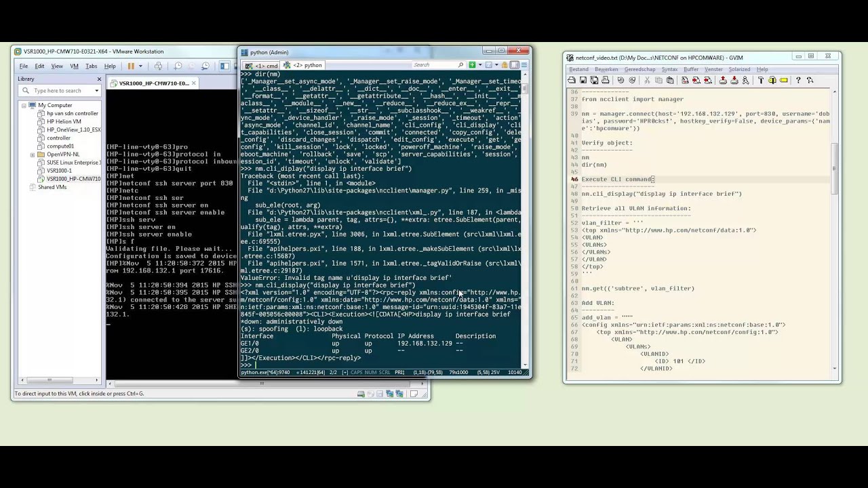Click the GVIM paste icon
This screenshot has height=488, width=868.
point(670,80)
